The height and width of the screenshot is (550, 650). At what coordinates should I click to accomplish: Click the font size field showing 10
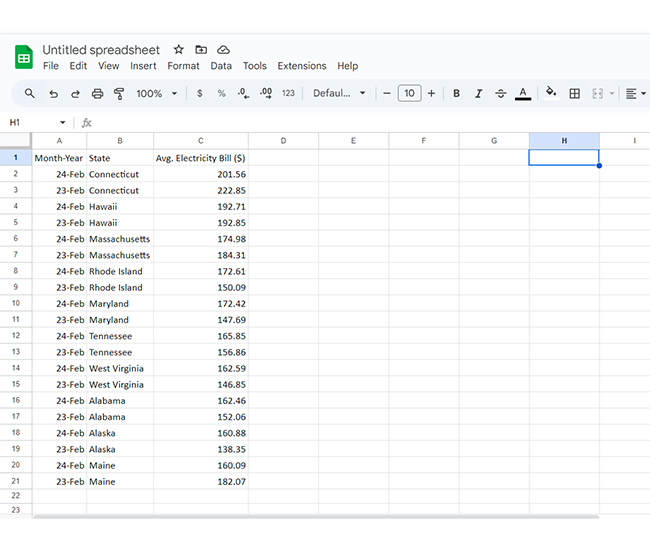point(409,93)
